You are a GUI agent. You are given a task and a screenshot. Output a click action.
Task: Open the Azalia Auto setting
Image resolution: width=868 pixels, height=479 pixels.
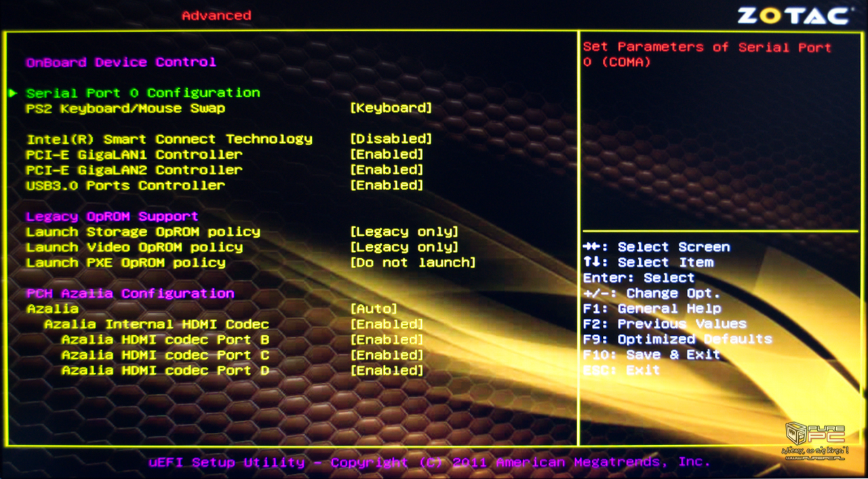[374, 309]
